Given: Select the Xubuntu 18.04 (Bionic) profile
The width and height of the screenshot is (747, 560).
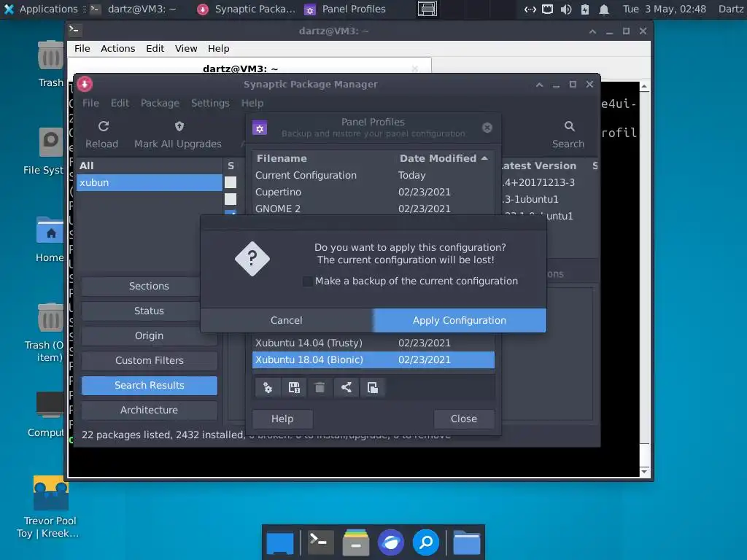Looking at the screenshot, I should [x=373, y=360].
